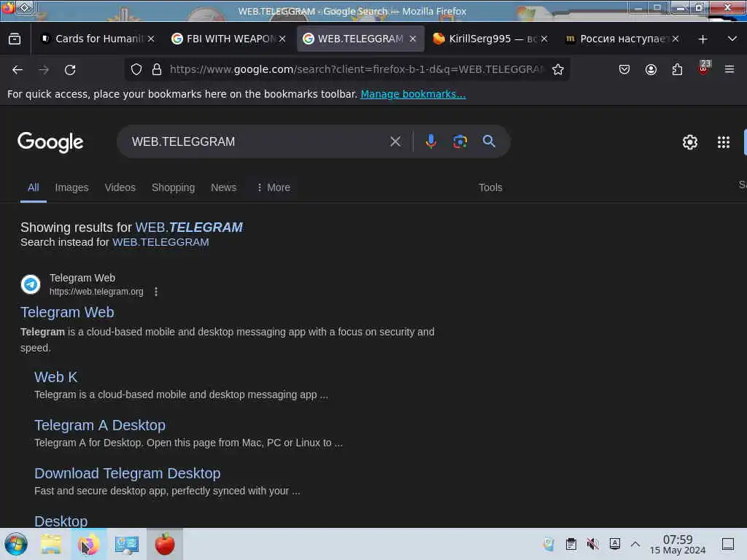Image resolution: width=747 pixels, height=560 pixels.
Task: Click the Firefox taskbar icon
Action: (88, 544)
